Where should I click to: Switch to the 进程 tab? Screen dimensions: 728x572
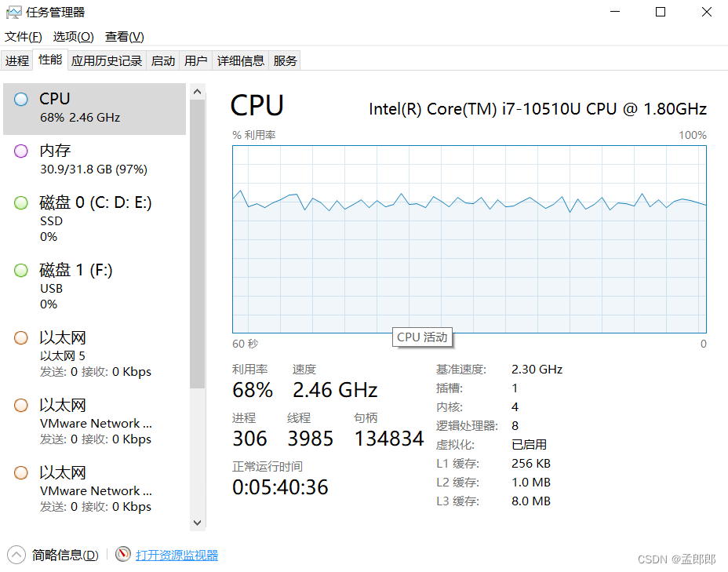tap(17, 61)
